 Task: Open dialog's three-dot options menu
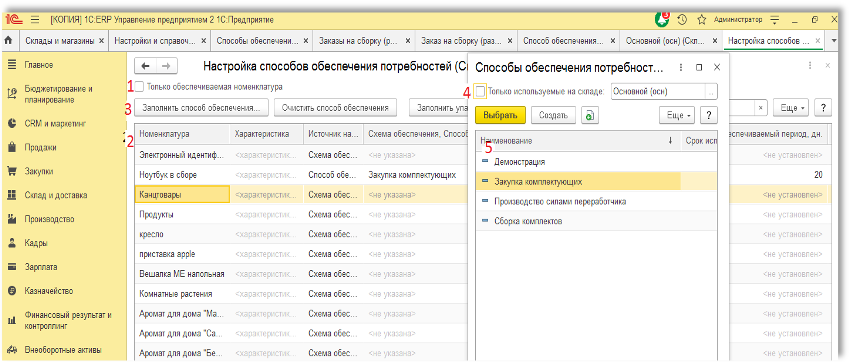point(681,68)
